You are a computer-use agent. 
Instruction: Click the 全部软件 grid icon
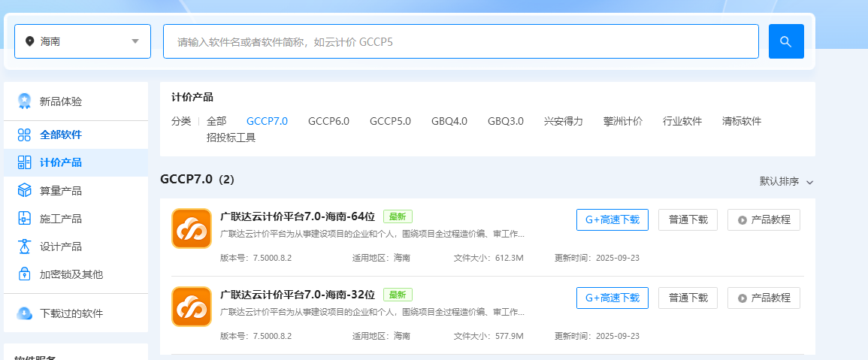[x=24, y=135]
